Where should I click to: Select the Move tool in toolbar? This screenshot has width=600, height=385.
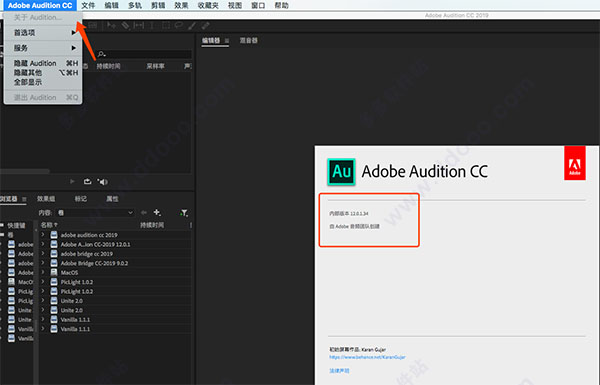[x=111, y=26]
